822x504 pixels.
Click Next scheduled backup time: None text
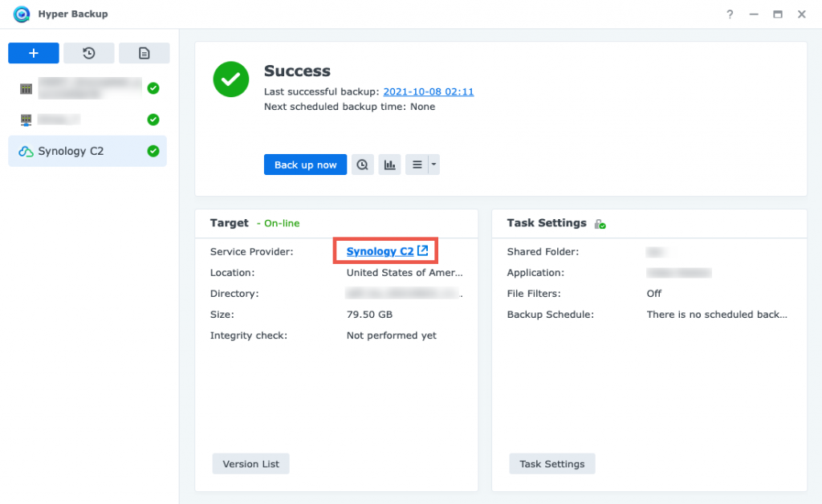click(349, 107)
